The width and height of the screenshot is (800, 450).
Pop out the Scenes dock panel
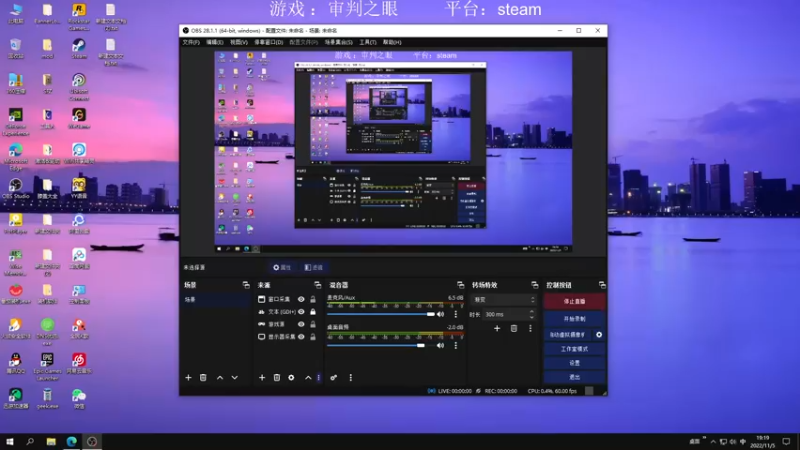click(x=246, y=285)
